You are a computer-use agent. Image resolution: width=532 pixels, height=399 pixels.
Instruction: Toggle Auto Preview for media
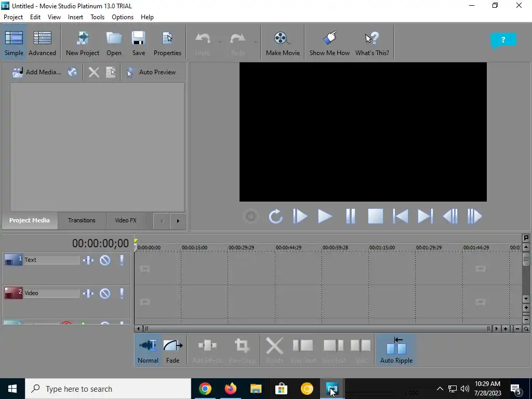click(151, 72)
